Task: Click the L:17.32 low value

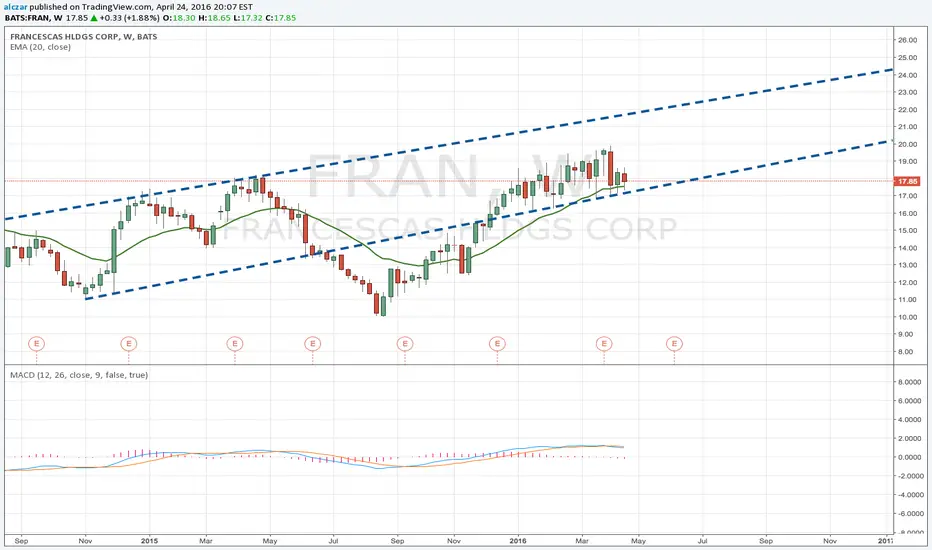Action: click(x=247, y=18)
